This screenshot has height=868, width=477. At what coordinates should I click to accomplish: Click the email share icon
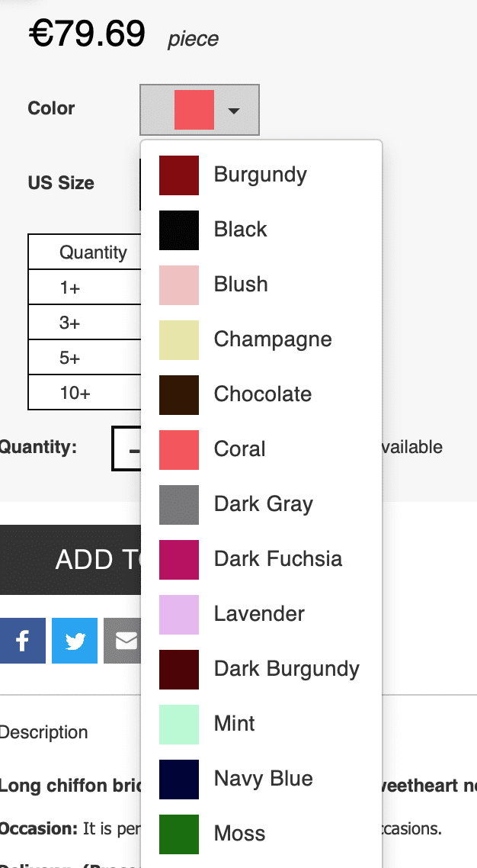pyautogui.click(x=123, y=641)
